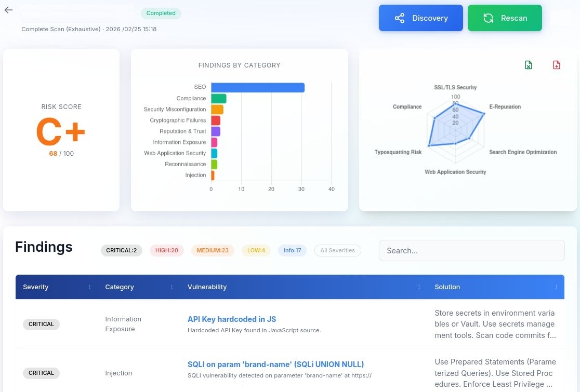Show Info:17 severity findings
The width and height of the screenshot is (580, 392).
point(292,250)
